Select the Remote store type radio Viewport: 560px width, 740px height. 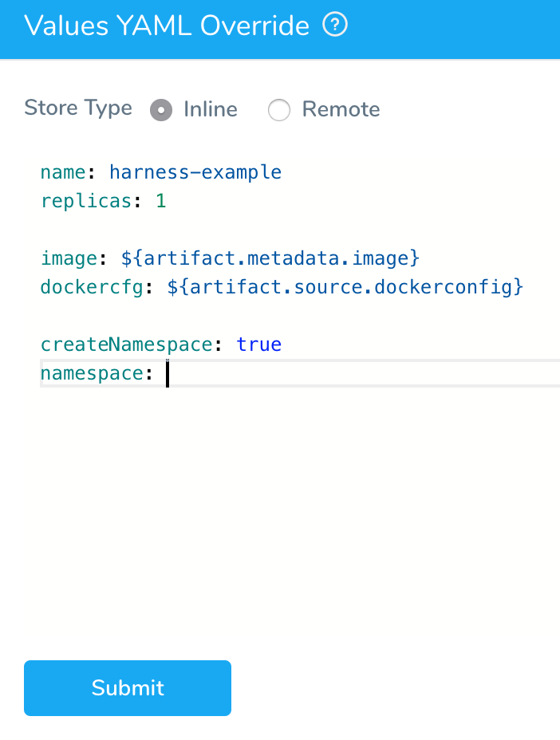pos(279,110)
